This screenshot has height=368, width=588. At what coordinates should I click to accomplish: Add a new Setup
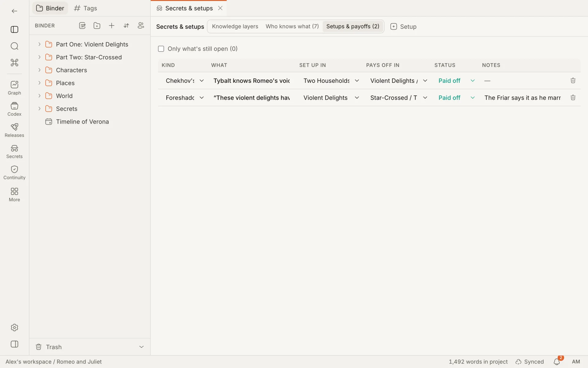[x=403, y=27]
